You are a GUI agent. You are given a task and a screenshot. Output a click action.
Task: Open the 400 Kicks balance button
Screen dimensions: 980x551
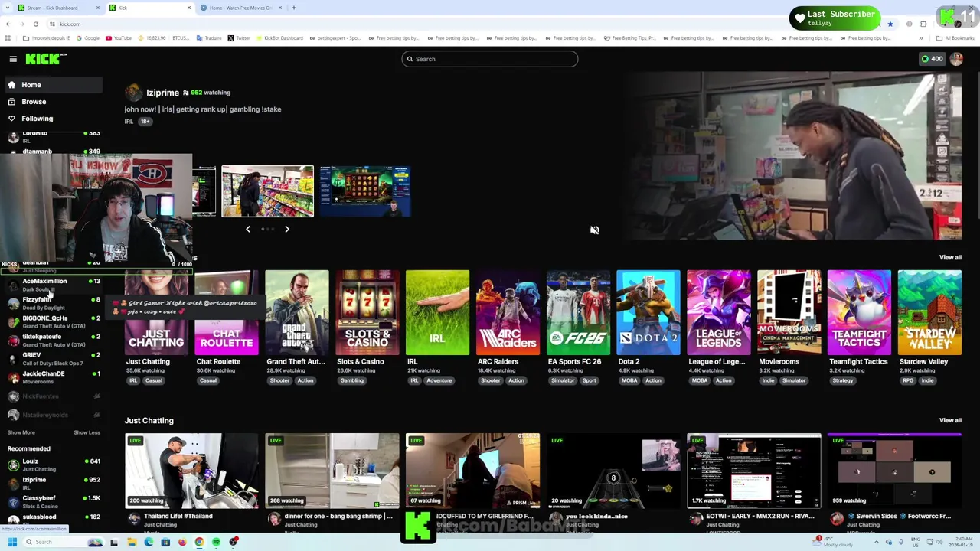933,59
